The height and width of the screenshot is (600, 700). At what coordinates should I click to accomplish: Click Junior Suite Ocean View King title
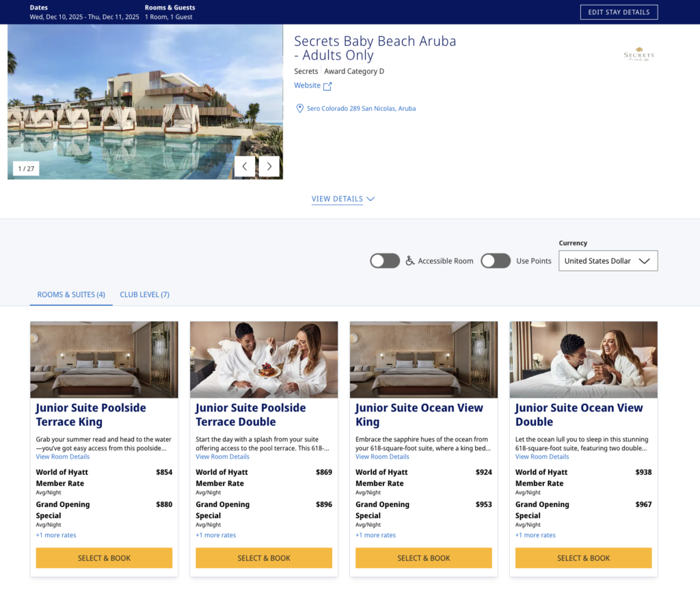click(419, 415)
